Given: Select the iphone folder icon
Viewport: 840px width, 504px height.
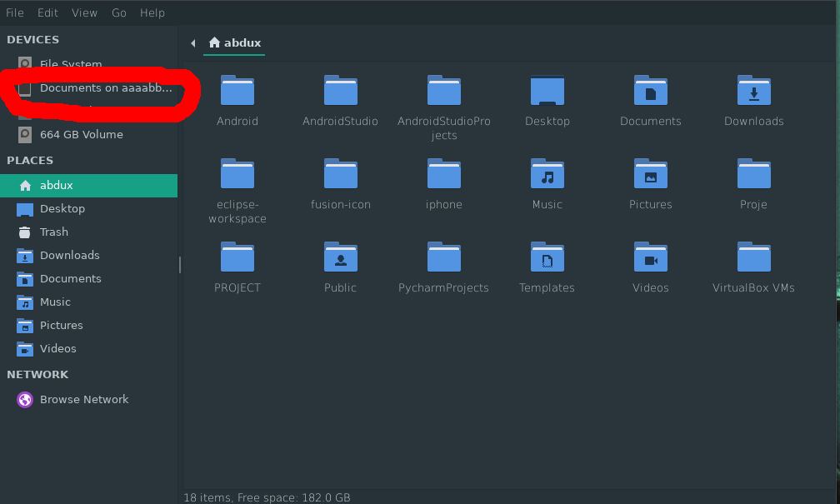Looking at the screenshot, I should [x=444, y=173].
